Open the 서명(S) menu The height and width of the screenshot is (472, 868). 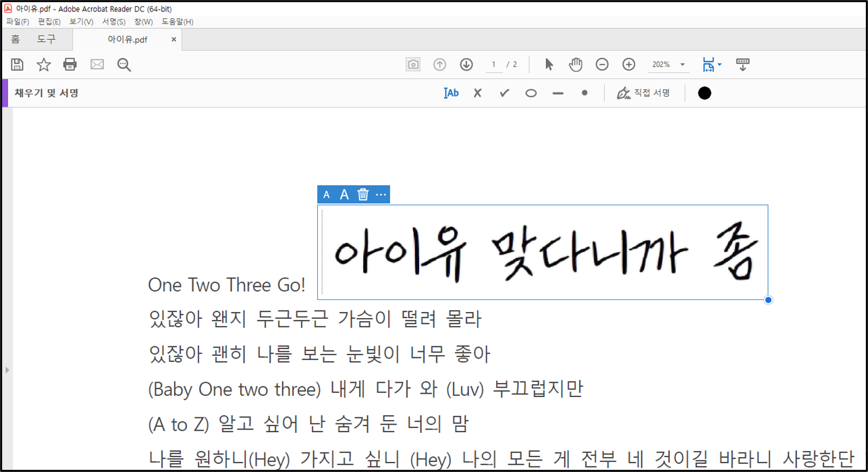click(x=113, y=22)
